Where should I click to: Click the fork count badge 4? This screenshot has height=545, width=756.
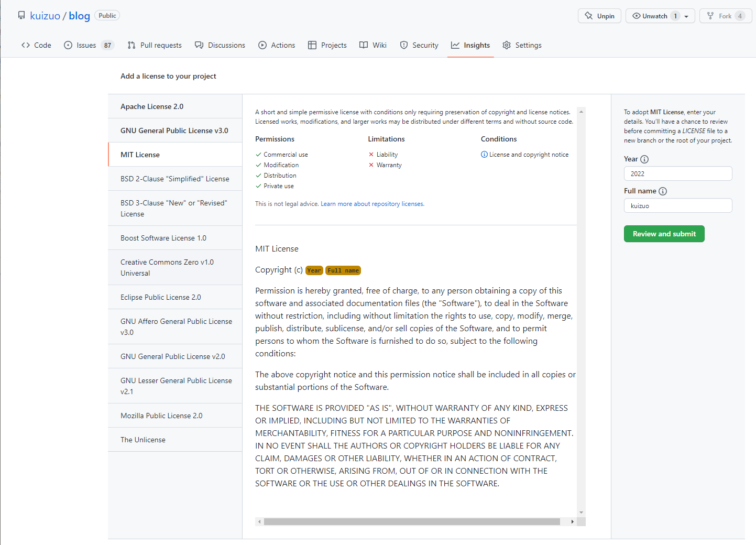(x=740, y=16)
